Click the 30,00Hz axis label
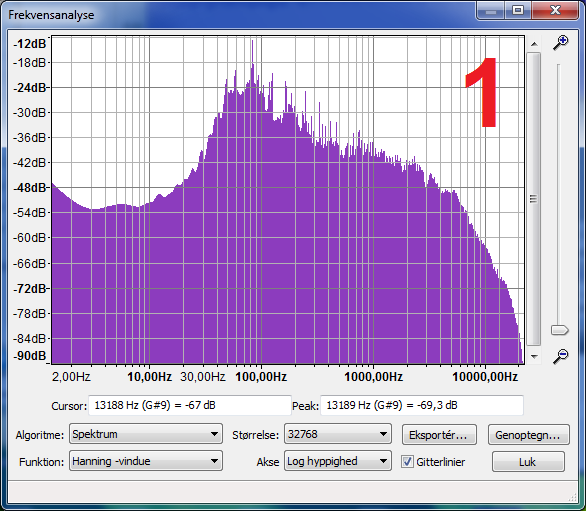 pyautogui.click(x=203, y=377)
